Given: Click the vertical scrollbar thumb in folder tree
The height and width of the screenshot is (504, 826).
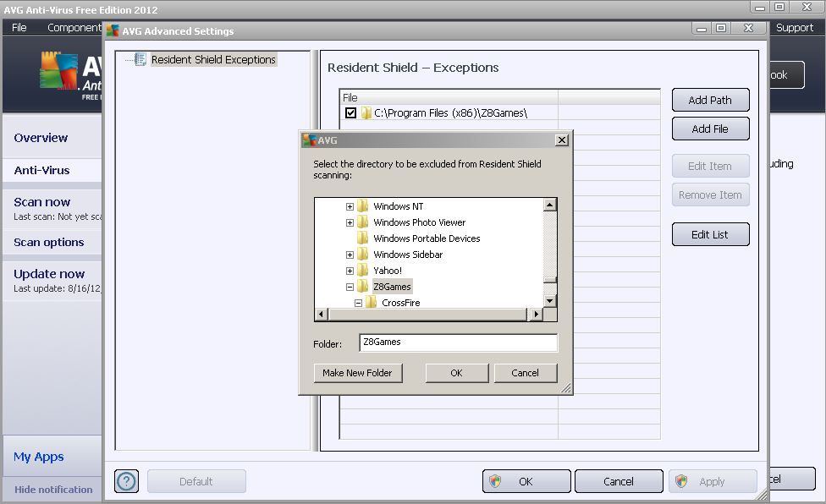Looking at the screenshot, I should click(x=550, y=279).
